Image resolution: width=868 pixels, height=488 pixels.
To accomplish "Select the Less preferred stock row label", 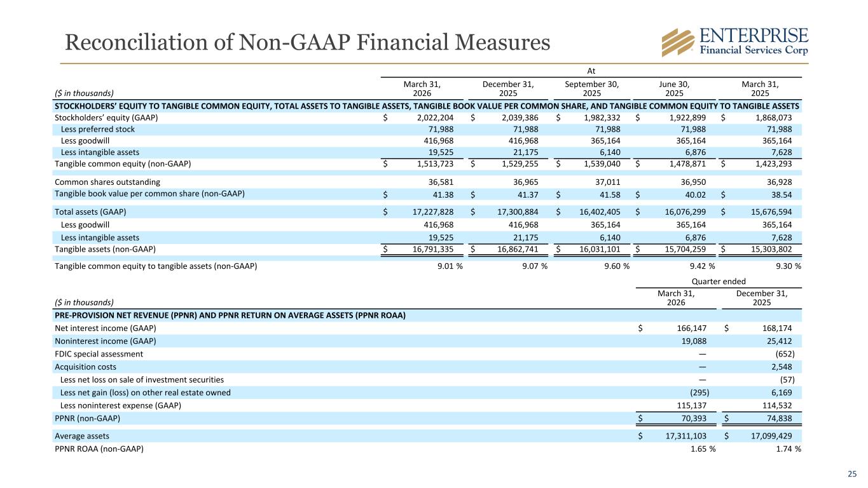I will 97,129.
